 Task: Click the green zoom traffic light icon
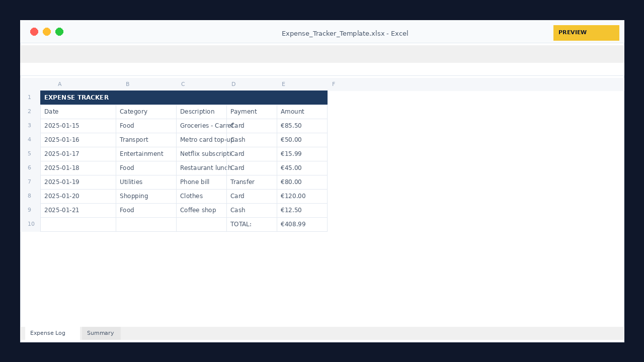pyautogui.click(x=59, y=32)
